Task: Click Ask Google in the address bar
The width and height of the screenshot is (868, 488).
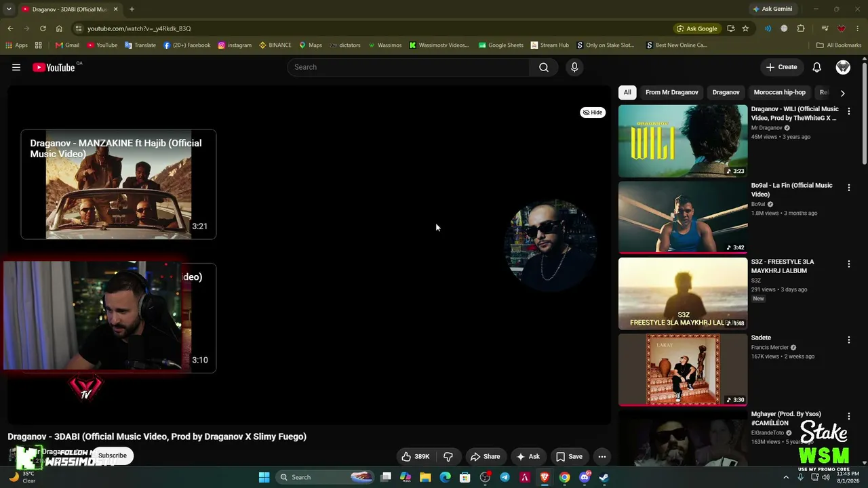Action: point(696,28)
